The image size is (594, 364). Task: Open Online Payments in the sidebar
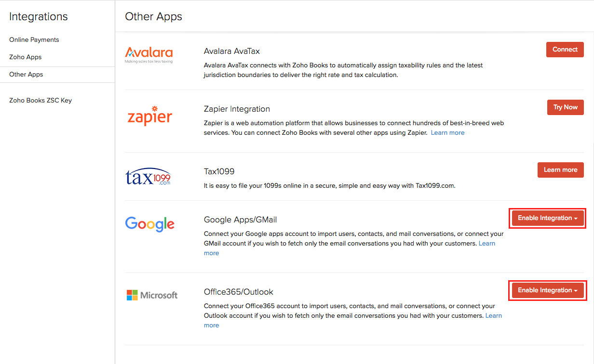(34, 39)
